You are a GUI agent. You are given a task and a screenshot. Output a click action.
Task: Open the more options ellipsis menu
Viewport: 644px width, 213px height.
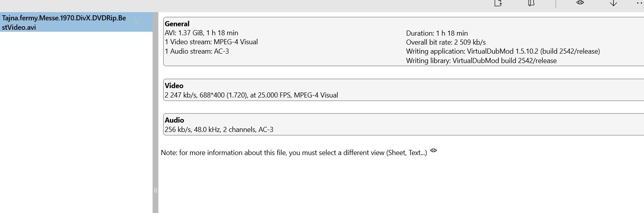click(639, 3)
